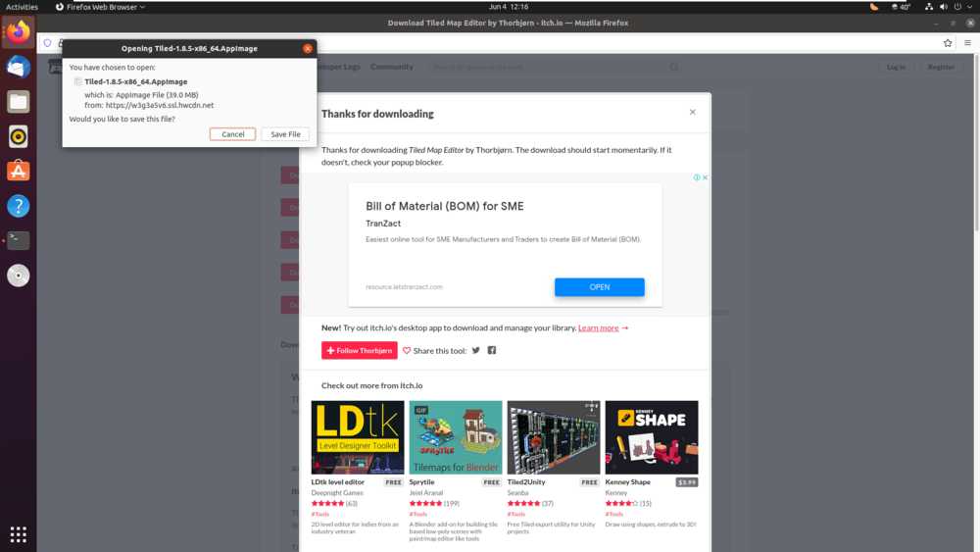The image size is (980, 552).
Task: Click the Bill of Material ad headline
Action: point(444,206)
